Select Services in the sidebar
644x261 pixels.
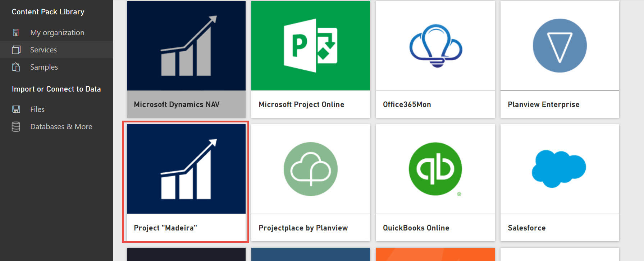click(x=44, y=50)
